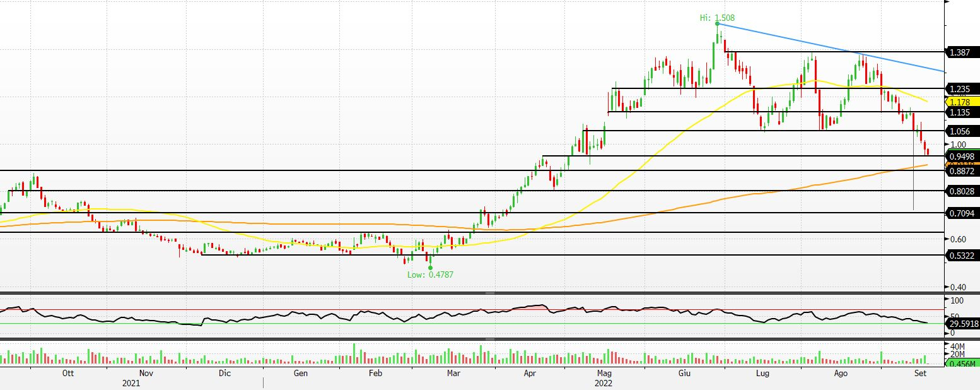Click the 2022 year label
The width and height of the screenshot is (980, 390).
pos(604,382)
